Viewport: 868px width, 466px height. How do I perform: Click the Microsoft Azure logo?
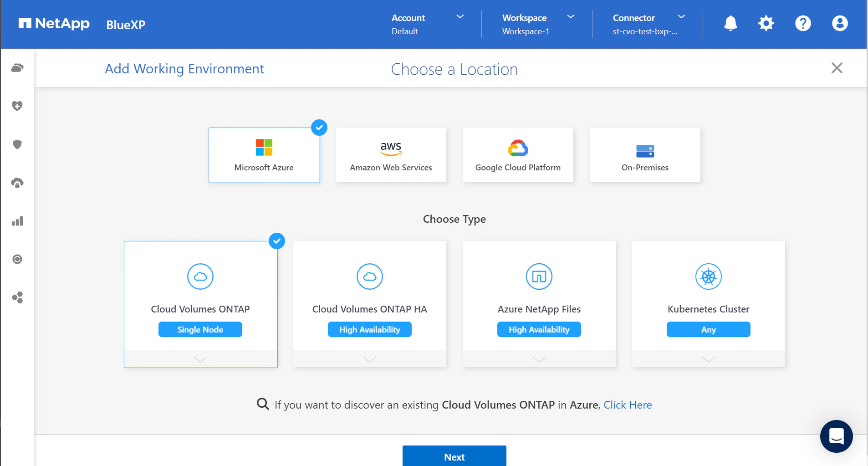(x=264, y=148)
